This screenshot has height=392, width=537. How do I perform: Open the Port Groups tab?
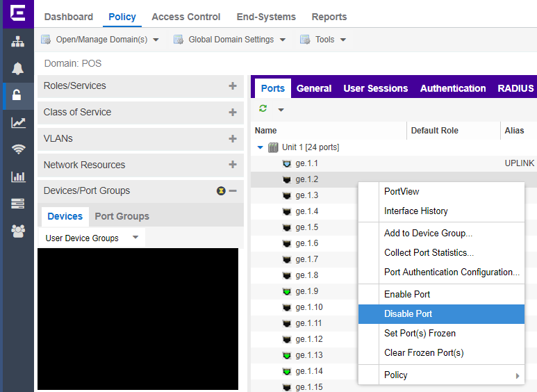pos(122,216)
